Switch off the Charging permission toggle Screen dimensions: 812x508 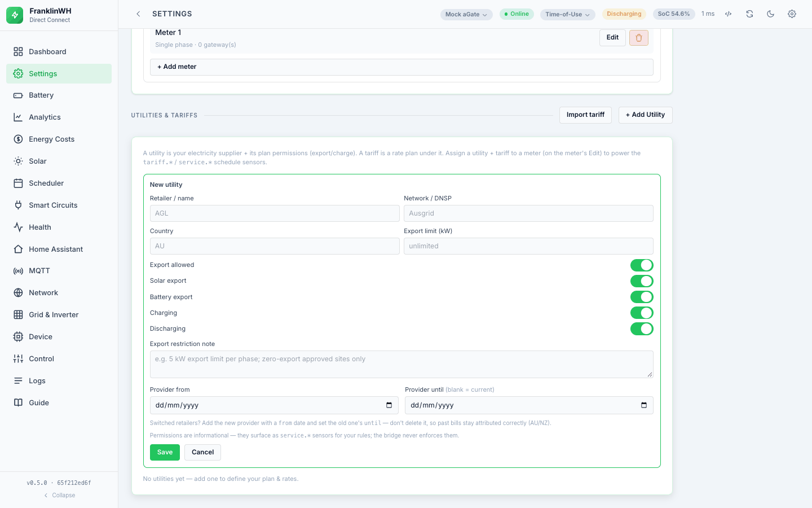click(x=642, y=313)
